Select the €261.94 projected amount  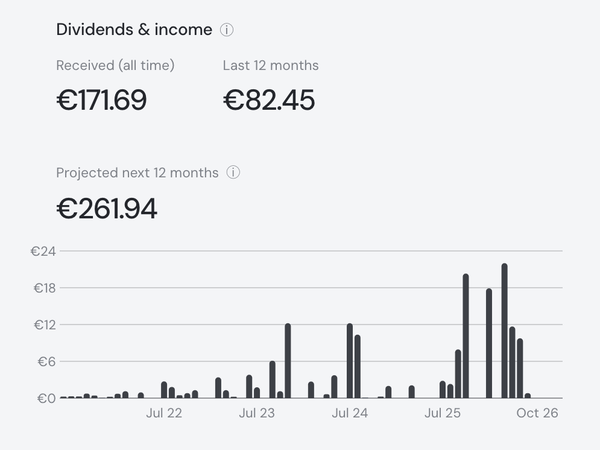coord(107,209)
